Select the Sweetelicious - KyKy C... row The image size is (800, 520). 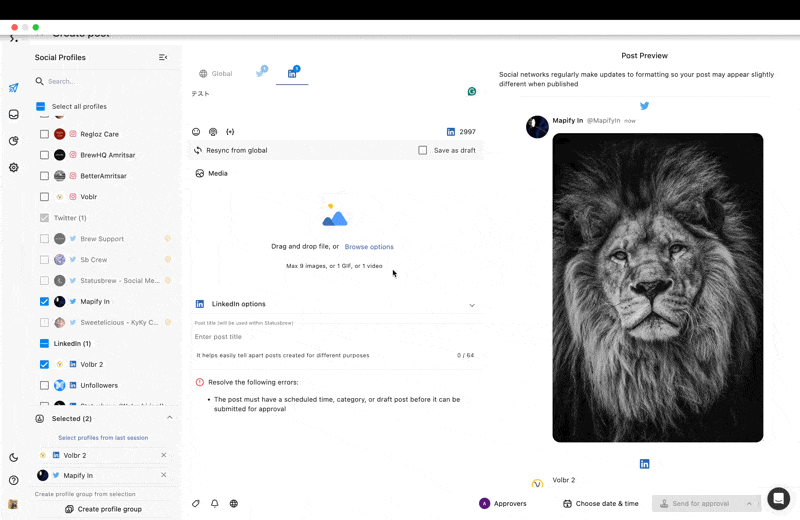105,322
